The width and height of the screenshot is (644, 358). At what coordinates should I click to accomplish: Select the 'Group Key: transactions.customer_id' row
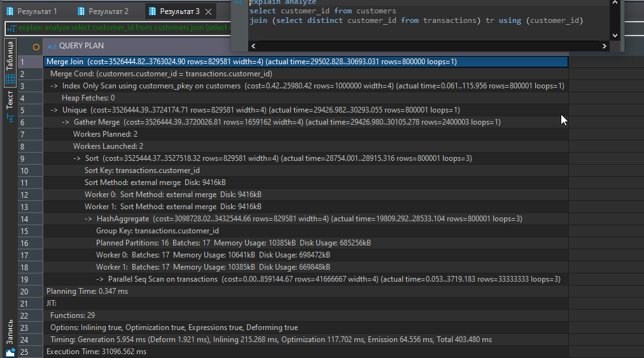point(305,231)
